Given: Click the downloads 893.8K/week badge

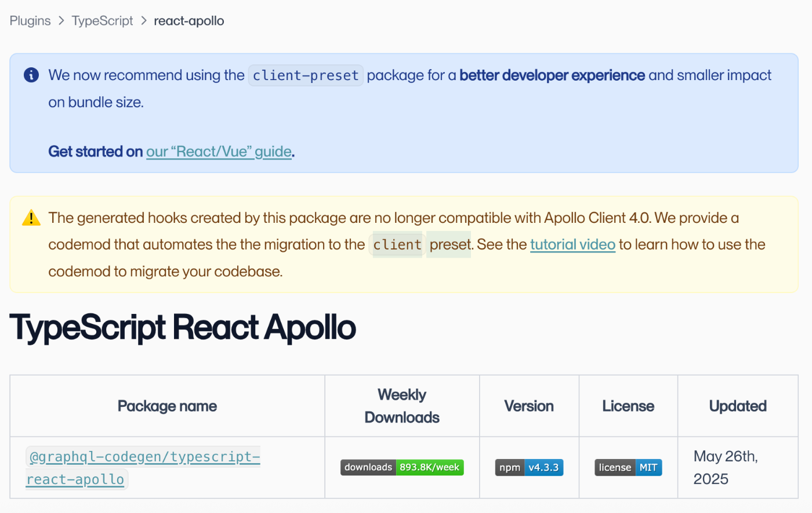Looking at the screenshot, I should (x=402, y=467).
